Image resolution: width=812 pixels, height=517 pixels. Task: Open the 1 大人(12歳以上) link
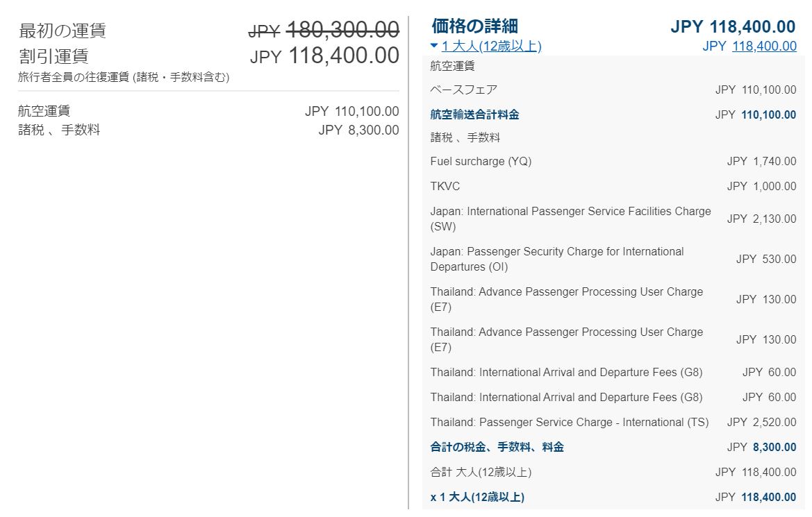tap(492, 46)
